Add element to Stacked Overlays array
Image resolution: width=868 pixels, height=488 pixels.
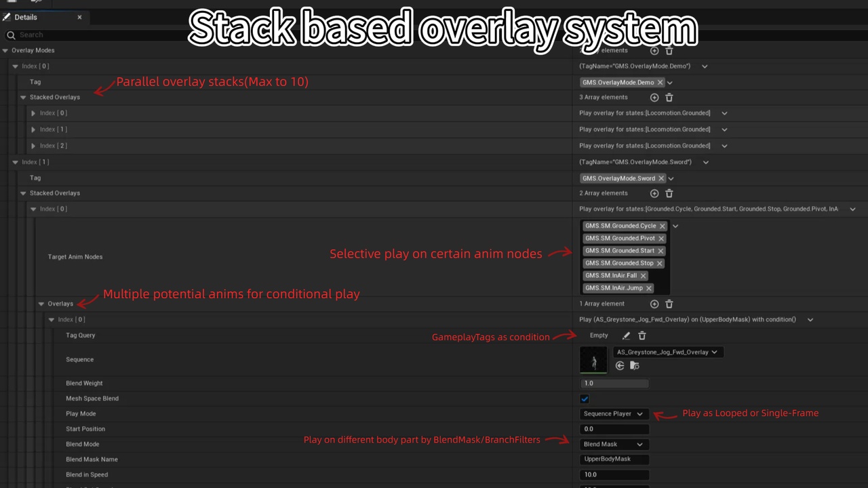pyautogui.click(x=654, y=97)
